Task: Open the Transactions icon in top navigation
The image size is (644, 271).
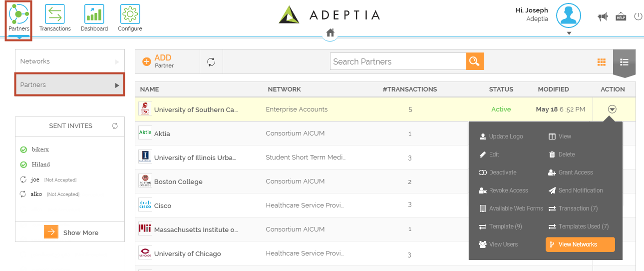Action: [55, 14]
